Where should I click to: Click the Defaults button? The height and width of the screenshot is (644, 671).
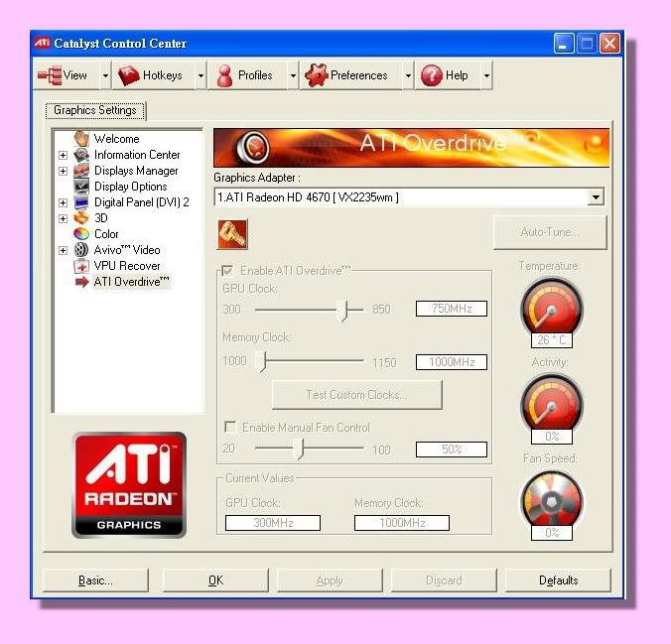coord(558,580)
